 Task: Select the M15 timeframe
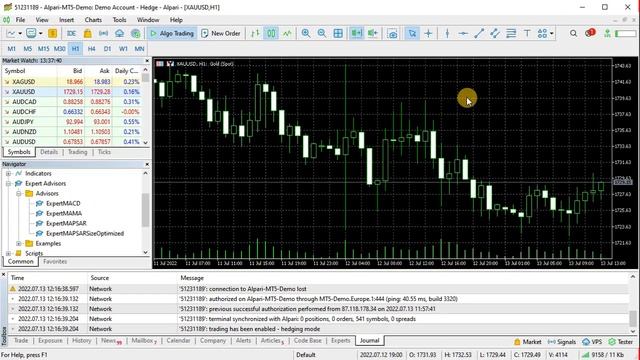44,49
